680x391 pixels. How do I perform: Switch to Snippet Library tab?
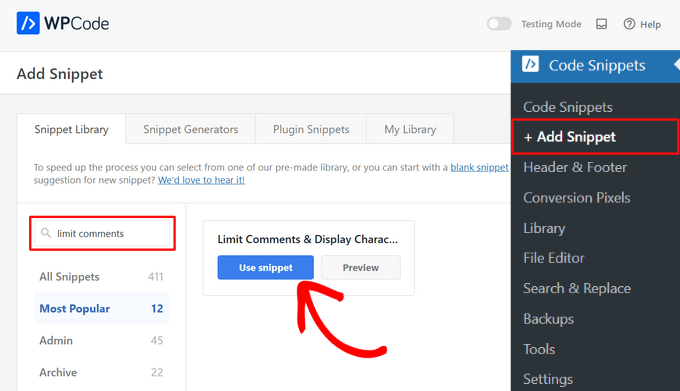coord(72,129)
